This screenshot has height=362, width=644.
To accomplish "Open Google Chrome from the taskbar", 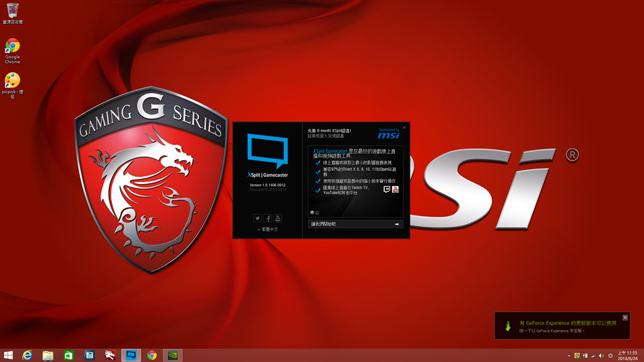I will pyautogui.click(x=152, y=356).
